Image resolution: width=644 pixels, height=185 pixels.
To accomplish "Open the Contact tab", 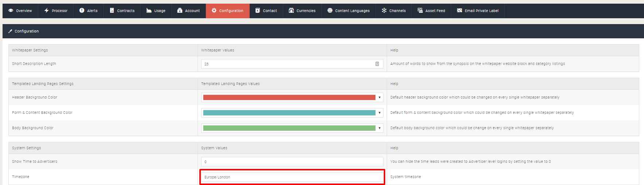I will coord(266,11).
